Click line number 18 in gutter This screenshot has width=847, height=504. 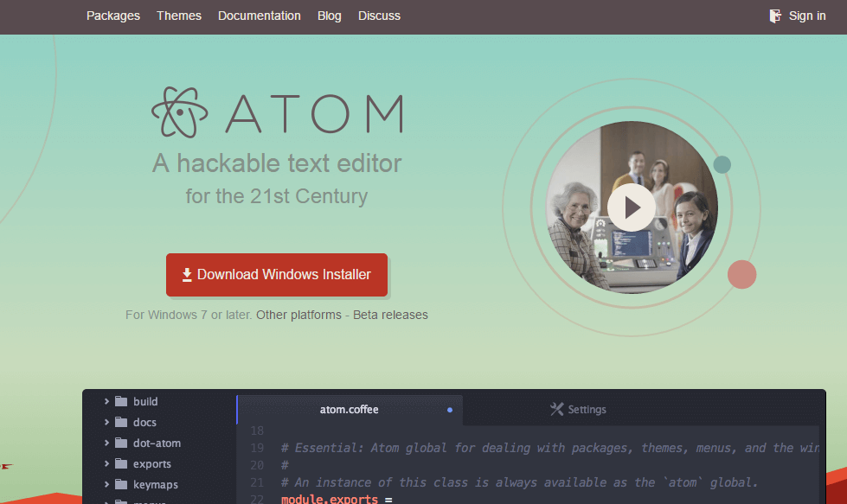click(x=257, y=431)
